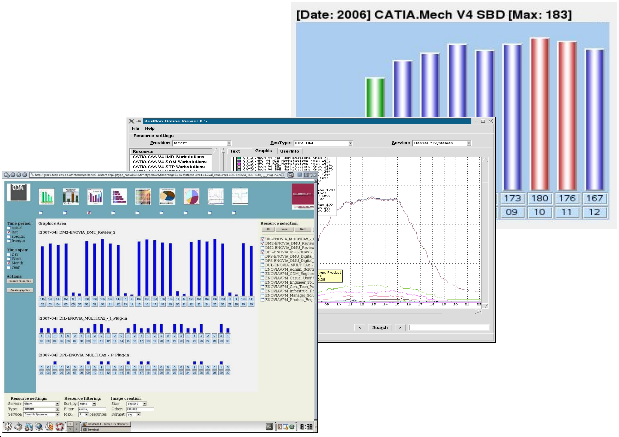Click the tray icon left of the clock
The width and height of the screenshot is (619, 437).
tap(291, 426)
